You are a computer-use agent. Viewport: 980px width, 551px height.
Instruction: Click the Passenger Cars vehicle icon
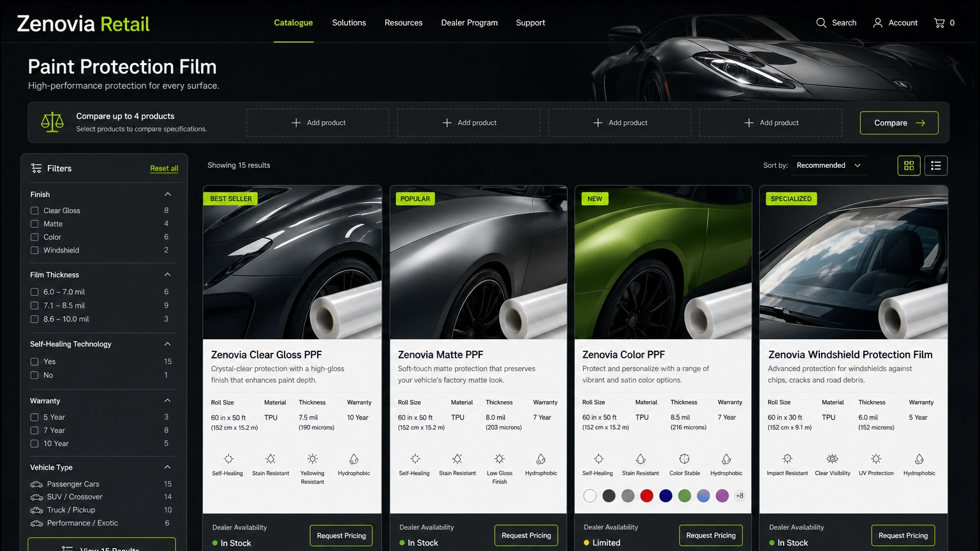point(37,484)
